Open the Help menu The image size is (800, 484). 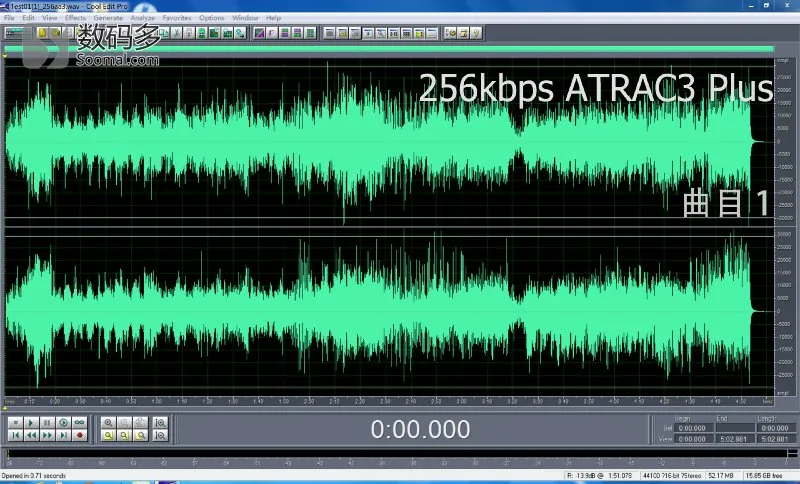[x=273, y=18]
